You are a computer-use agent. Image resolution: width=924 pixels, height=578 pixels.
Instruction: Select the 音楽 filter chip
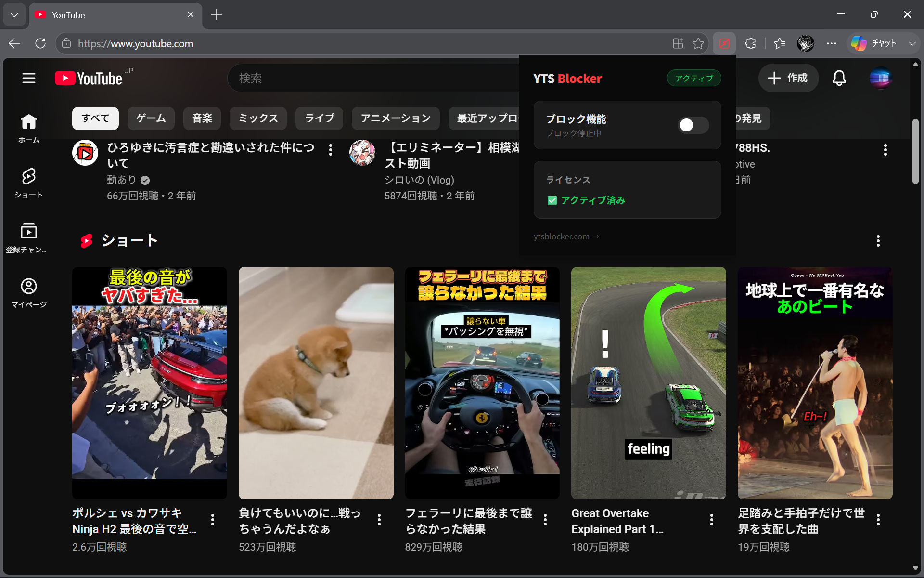[202, 118]
